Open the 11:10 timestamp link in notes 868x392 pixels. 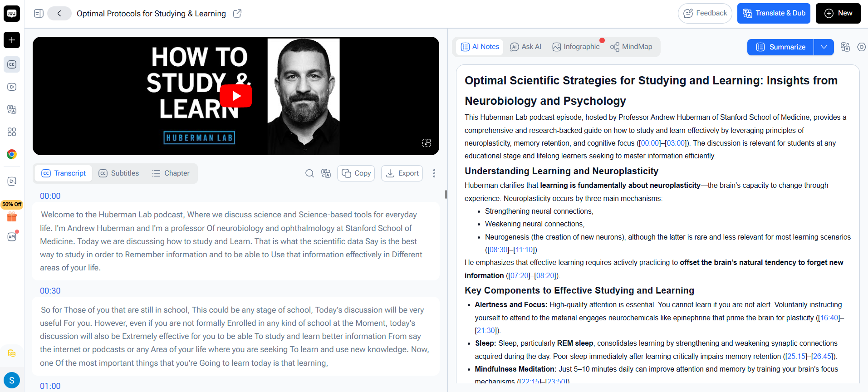(x=525, y=250)
